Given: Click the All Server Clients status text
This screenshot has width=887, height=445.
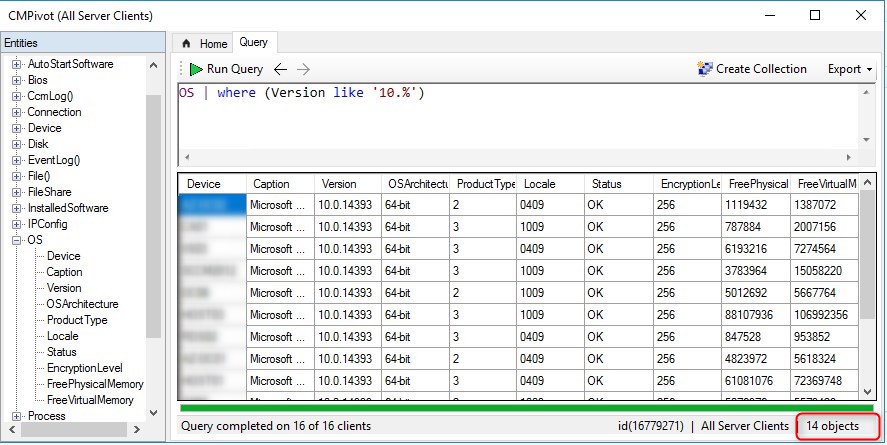Looking at the screenshot, I should (744, 426).
